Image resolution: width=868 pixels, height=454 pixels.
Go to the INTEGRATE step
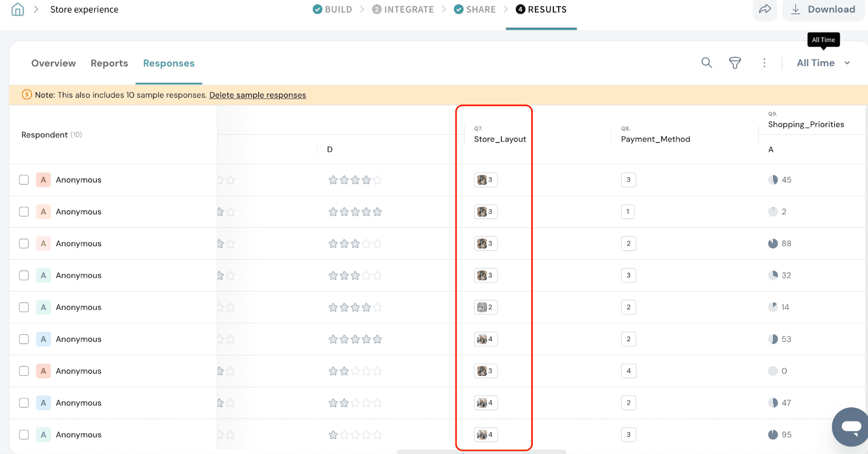click(x=403, y=9)
